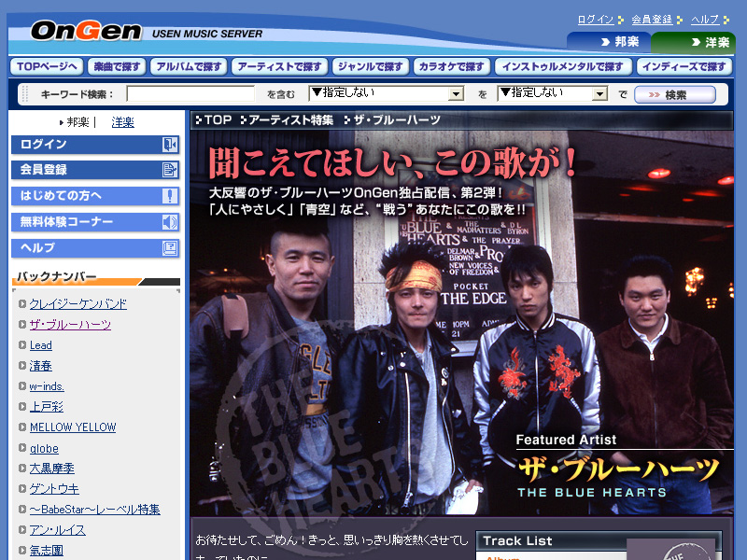Open the 洋楽 link in sidebar

click(x=122, y=122)
